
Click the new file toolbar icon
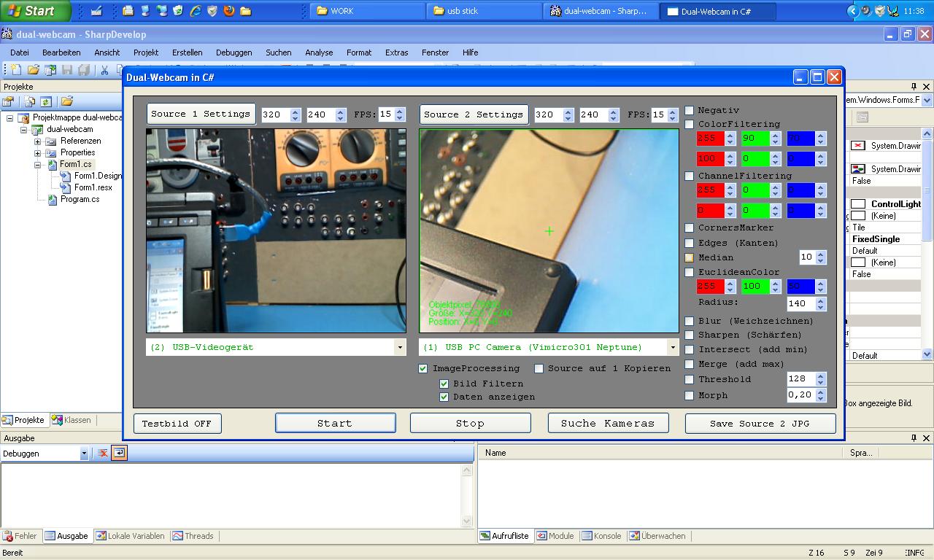tap(15, 70)
